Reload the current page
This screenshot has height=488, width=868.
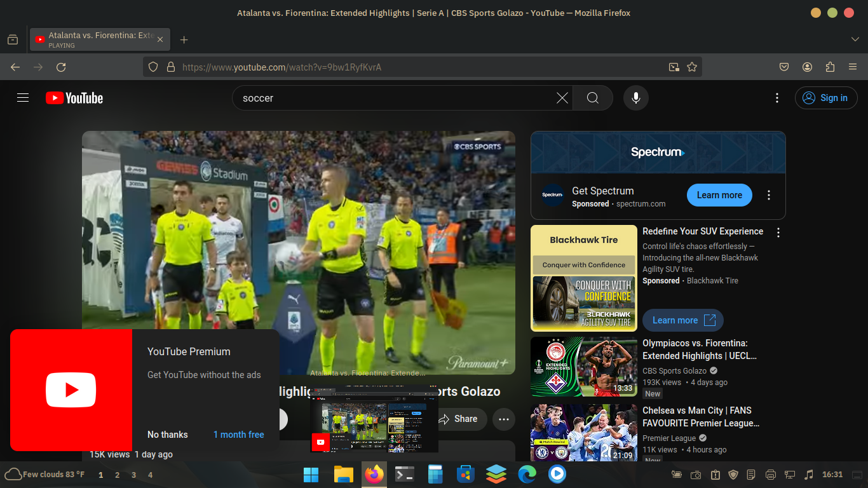[61, 67]
